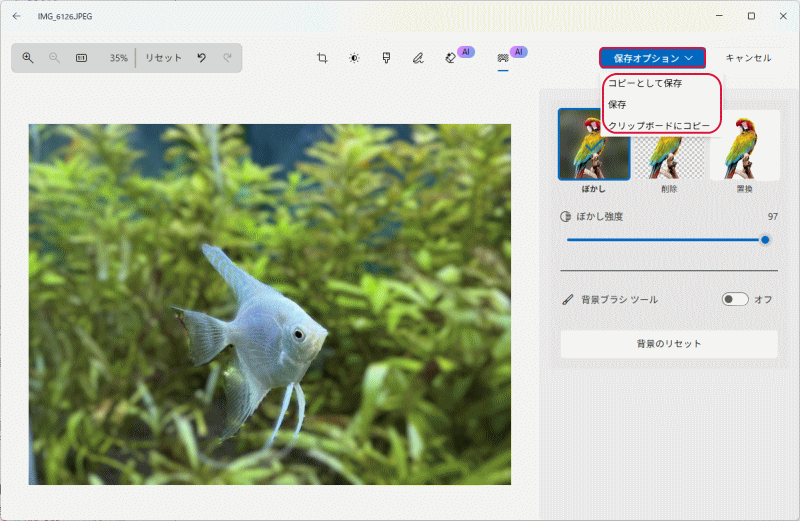Toggle the 背景ブラシ ツール switch
800x521 pixels.
(735, 299)
